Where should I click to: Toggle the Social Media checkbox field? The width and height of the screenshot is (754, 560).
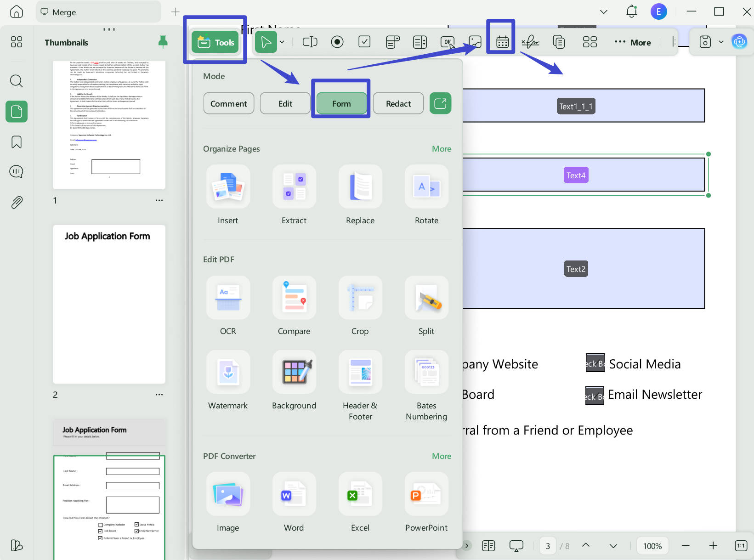[x=595, y=363]
